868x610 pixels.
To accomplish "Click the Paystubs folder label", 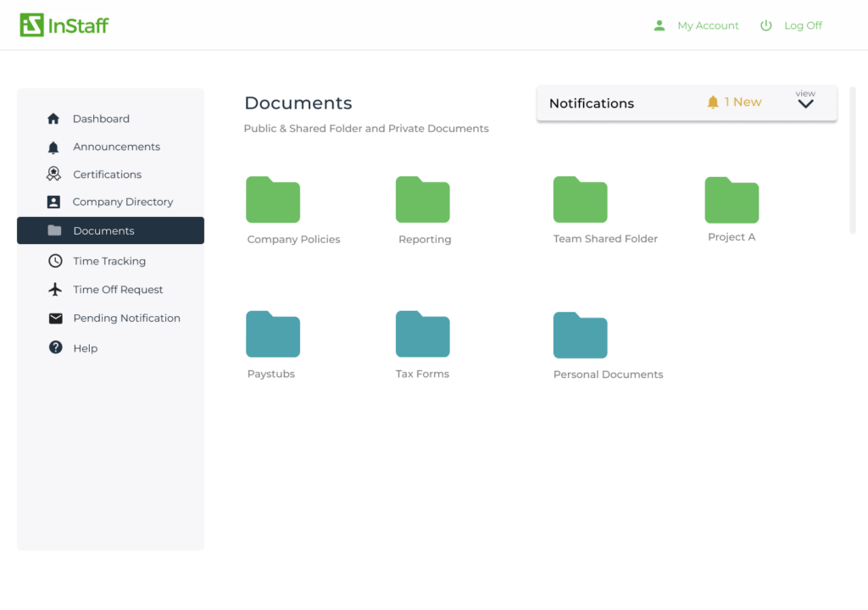I will point(271,374).
